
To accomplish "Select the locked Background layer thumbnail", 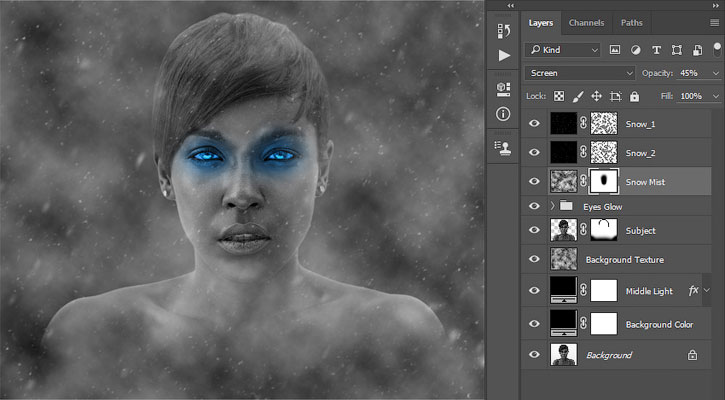I will (564, 355).
